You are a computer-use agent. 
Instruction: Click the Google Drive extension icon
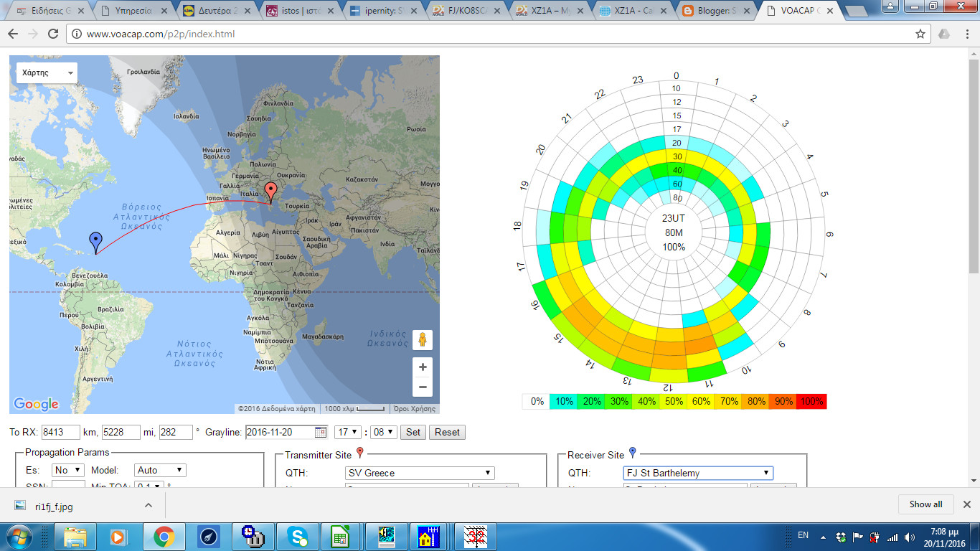944,34
